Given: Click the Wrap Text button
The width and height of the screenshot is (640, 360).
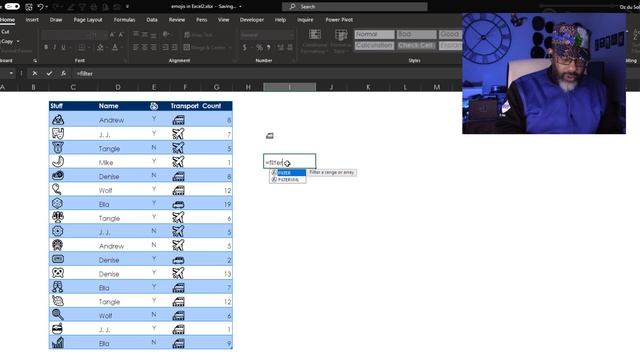Looking at the screenshot, I should (198, 35).
